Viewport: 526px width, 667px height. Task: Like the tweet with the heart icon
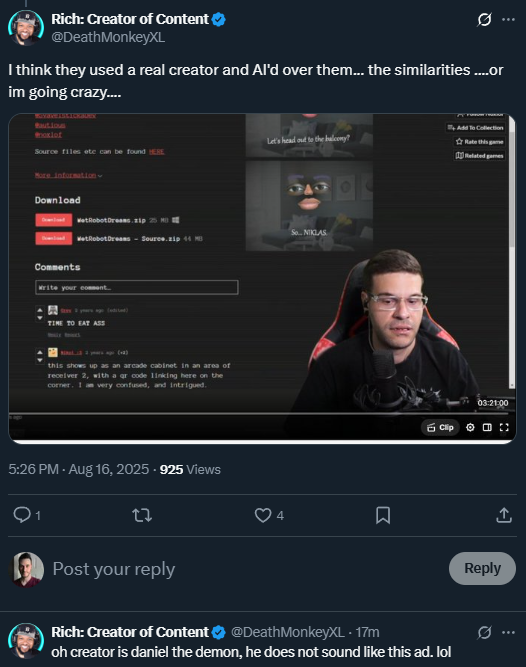point(263,515)
